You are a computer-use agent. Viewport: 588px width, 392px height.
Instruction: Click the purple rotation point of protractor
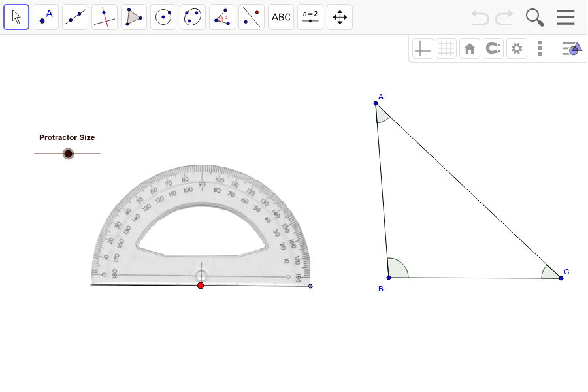[x=310, y=286]
